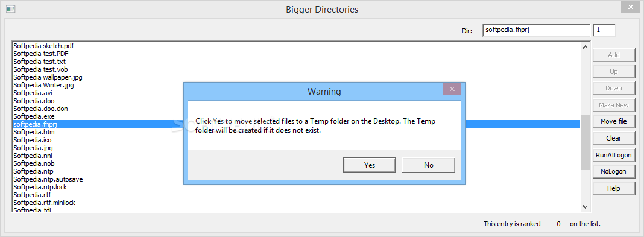This screenshot has height=237, width=644.
Task: Focus the Dir text field containing softpedia.fhprj
Action: pyautogui.click(x=537, y=30)
